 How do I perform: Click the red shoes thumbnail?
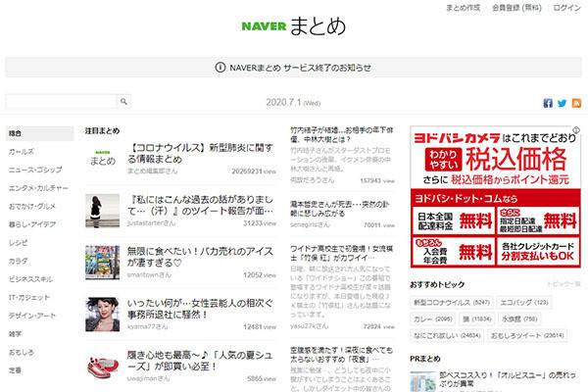(102, 367)
